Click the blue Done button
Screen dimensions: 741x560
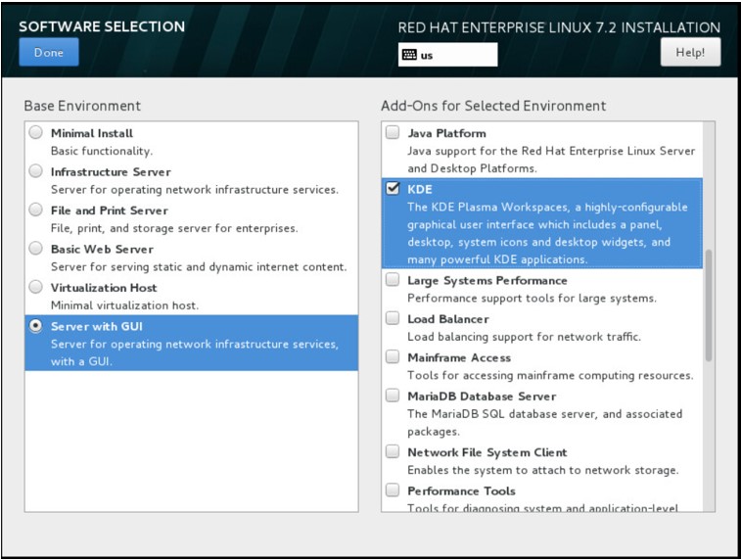tap(49, 52)
